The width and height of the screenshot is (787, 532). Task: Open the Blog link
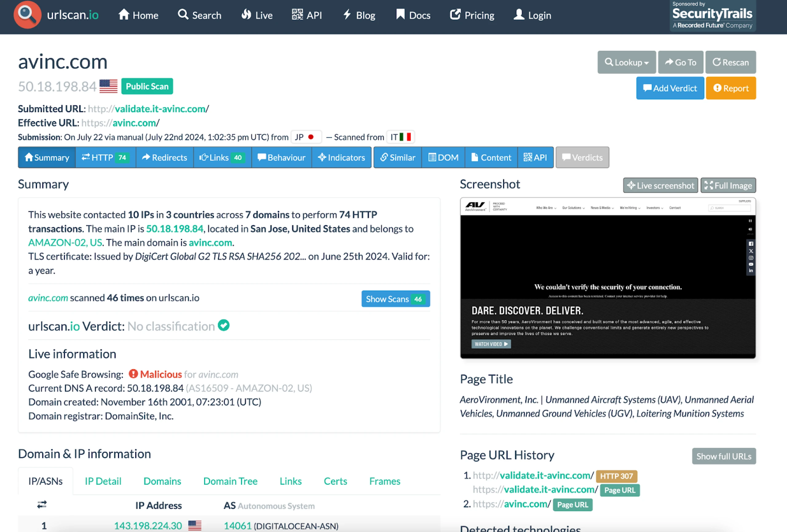[359, 15]
